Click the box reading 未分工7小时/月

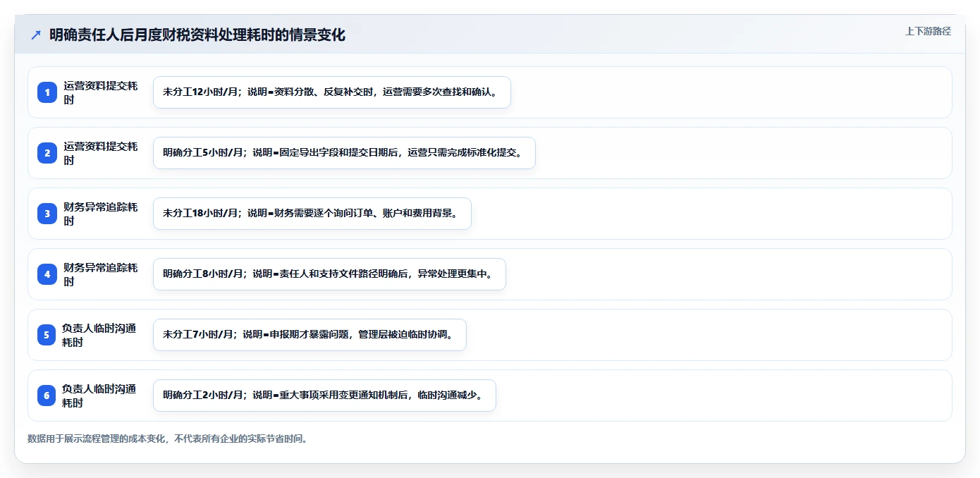(310, 335)
